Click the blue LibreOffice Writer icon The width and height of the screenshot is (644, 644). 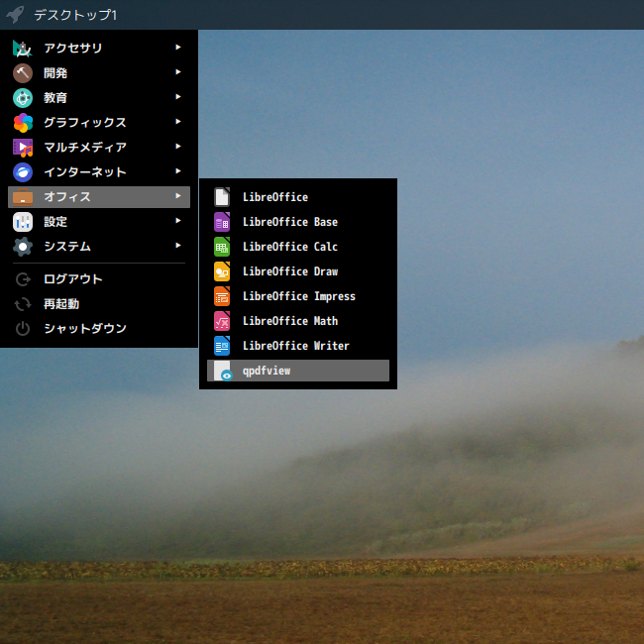click(222, 346)
